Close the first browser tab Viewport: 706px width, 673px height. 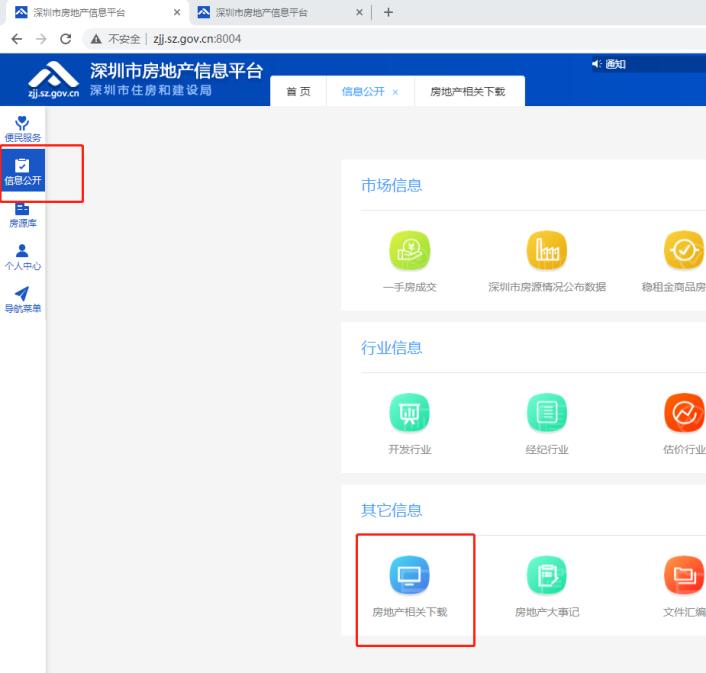pyautogui.click(x=177, y=13)
